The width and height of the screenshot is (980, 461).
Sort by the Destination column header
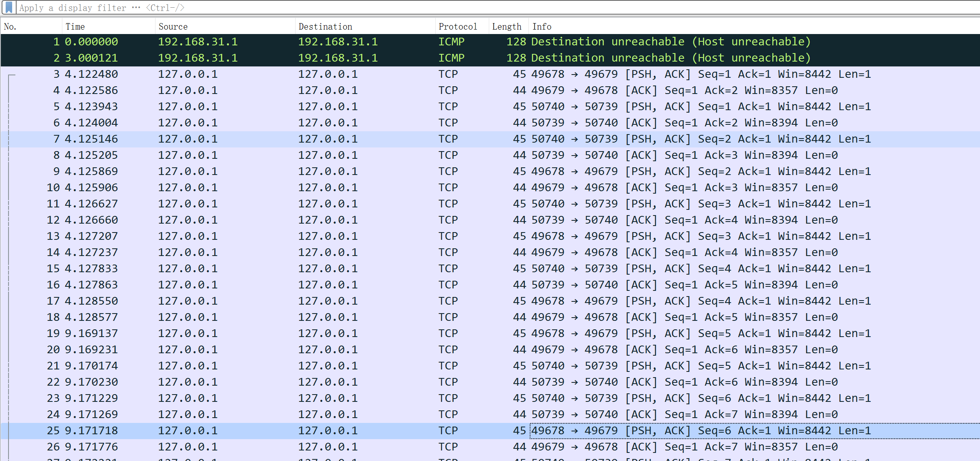365,26
